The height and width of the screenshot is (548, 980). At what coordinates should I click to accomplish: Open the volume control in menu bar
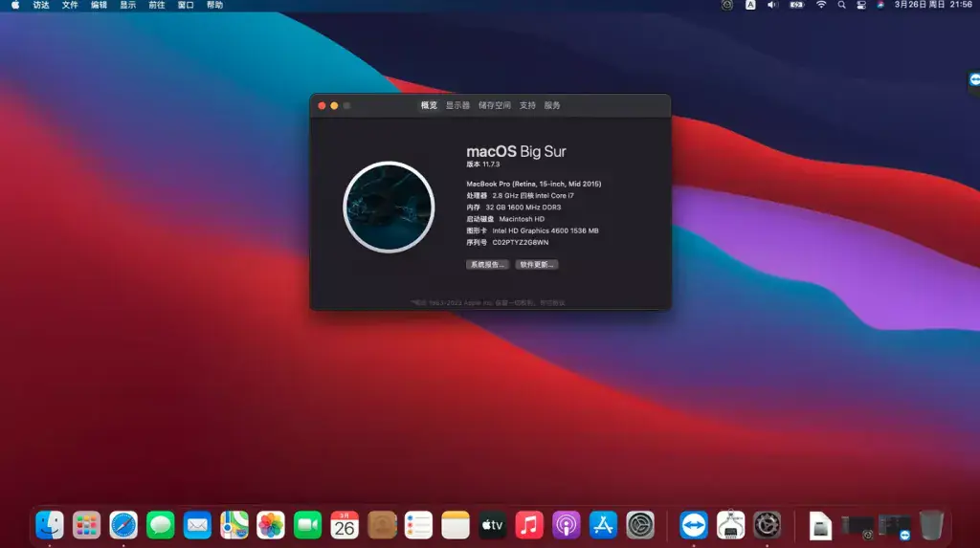(x=772, y=5)
